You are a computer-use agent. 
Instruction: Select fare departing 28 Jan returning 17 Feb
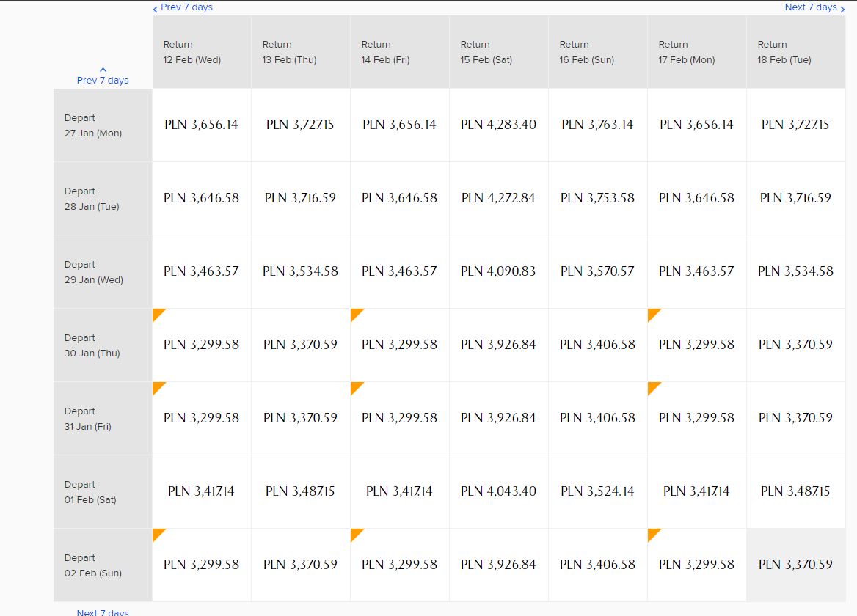[697, 198]
